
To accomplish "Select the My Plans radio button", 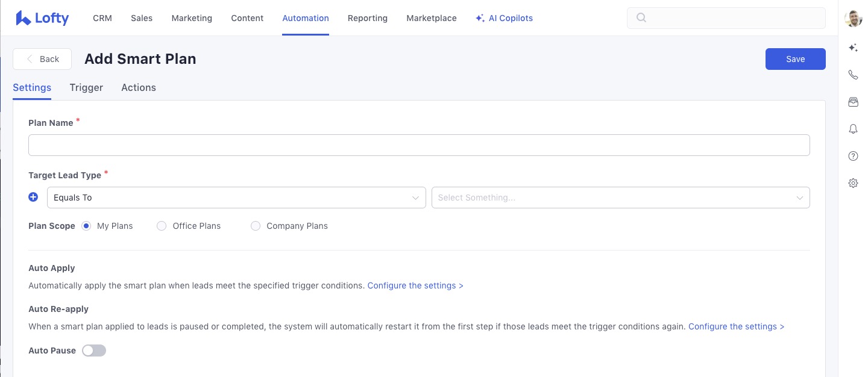I will click(x=86, y=226).
